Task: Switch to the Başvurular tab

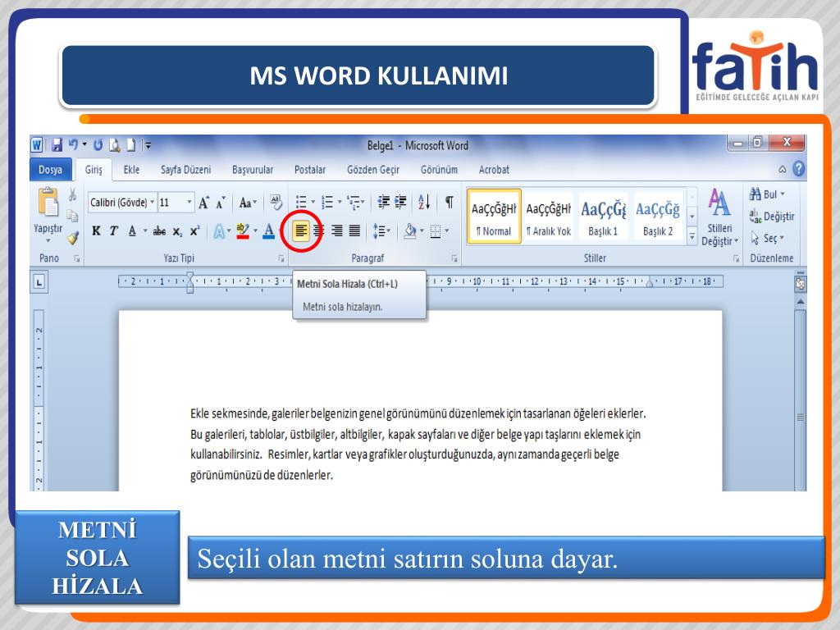Action: tap(253, 170)
